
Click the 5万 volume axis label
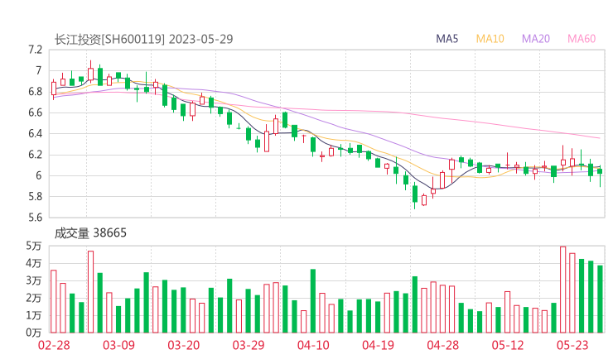pyautogui.click(x=34, y=246)
